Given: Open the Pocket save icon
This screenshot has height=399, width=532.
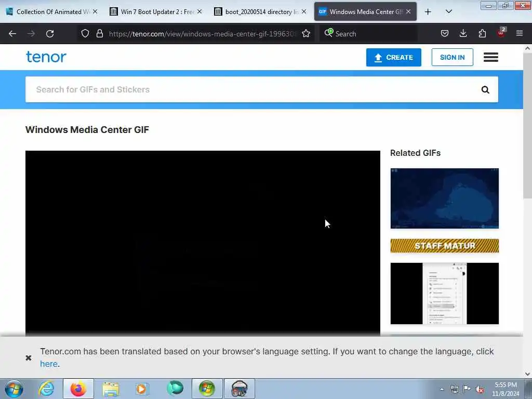Looking at the screenshot, I should tap(445, 33).
